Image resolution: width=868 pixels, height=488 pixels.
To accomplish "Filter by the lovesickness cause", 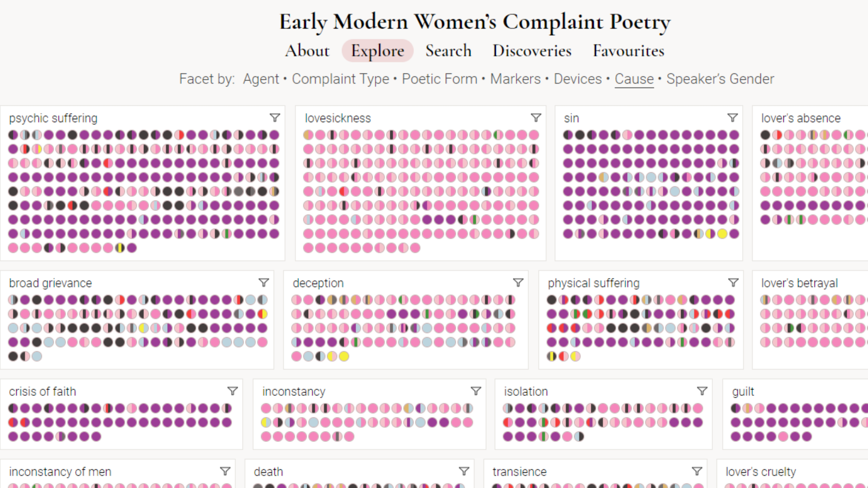I will point(536,118).
